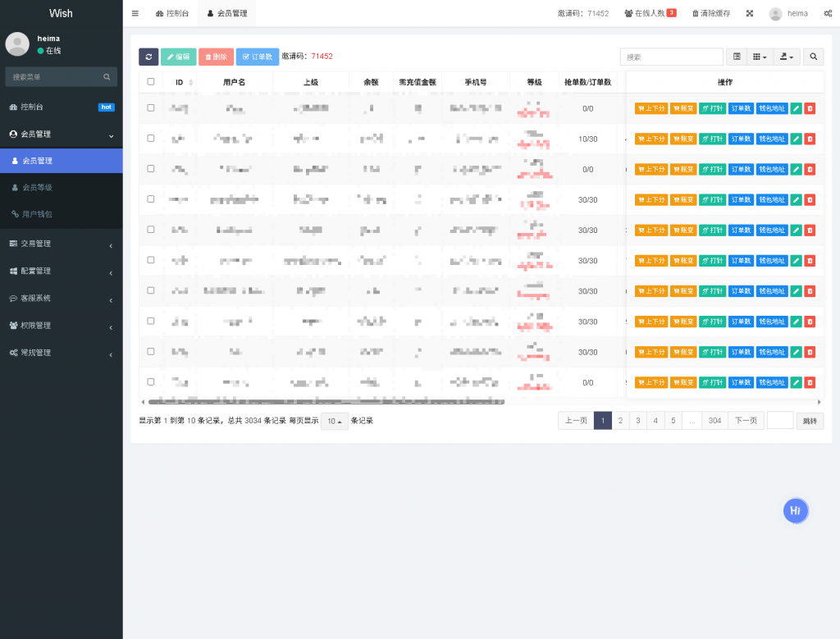Click the refresh table icon button
840x639 pixels.
pyautogui.click(x=148, y=57)
